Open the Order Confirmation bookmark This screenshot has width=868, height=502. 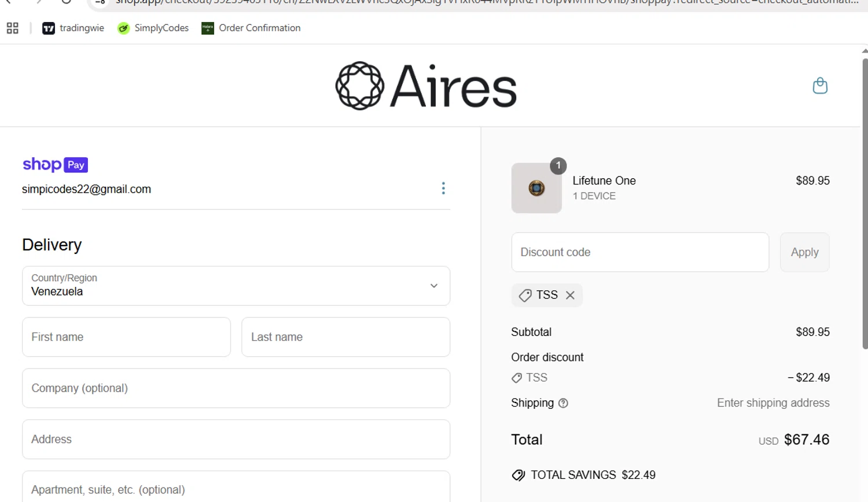251,28
